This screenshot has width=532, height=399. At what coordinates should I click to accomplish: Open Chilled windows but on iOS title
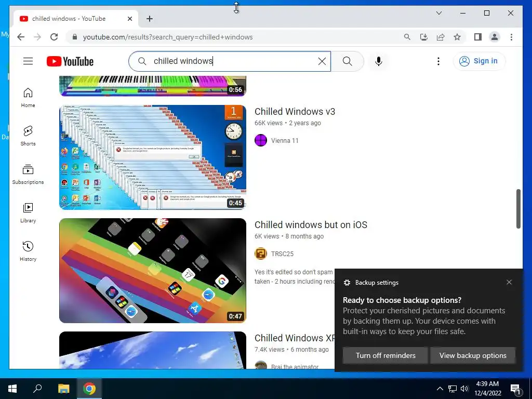[x=311, y=225]
